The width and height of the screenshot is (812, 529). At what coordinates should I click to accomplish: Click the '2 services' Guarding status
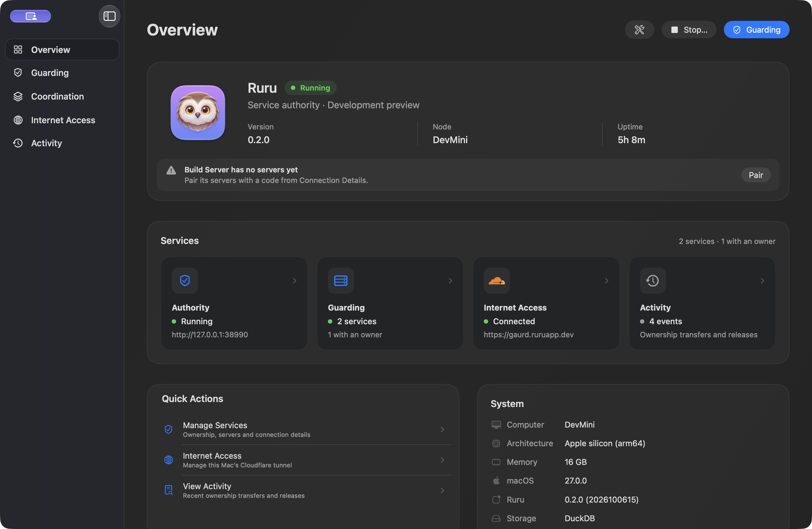pyautogui.click(x=357, y=321)
